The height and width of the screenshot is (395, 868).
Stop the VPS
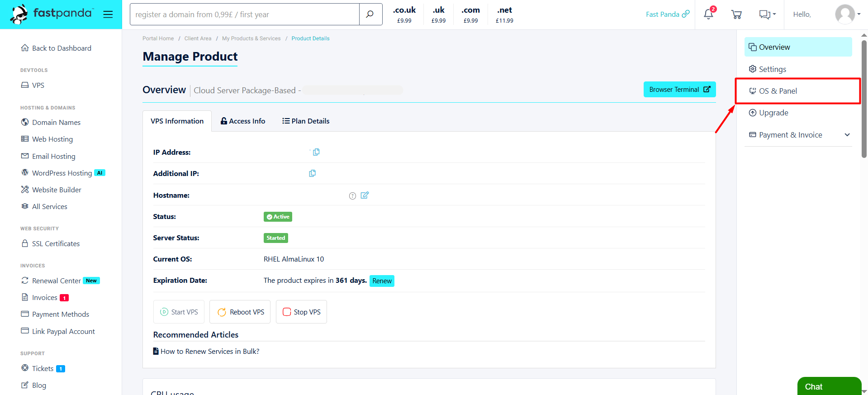click(301, 312)
